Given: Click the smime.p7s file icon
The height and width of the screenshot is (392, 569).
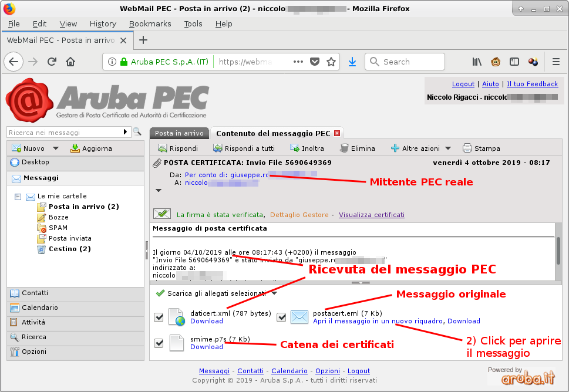Looking at the screenshot, I should tap(177, 343).
